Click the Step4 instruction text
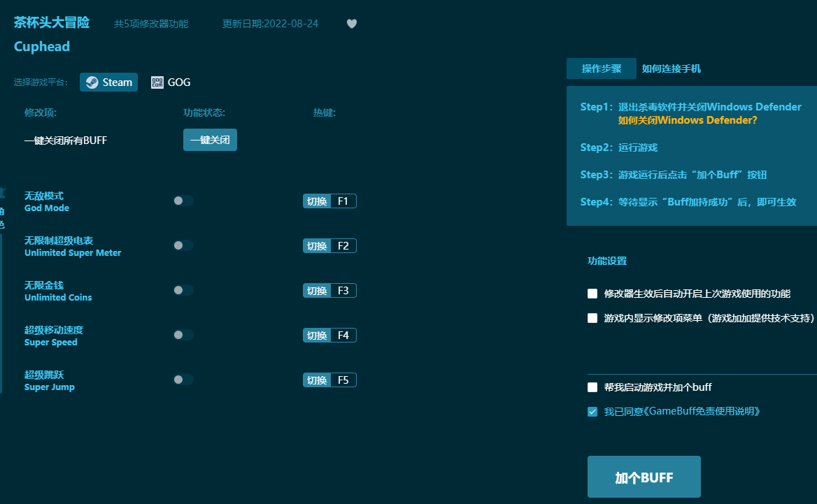Image resolution: width=817 pixels, height=504 pixels. pos(688,202)
